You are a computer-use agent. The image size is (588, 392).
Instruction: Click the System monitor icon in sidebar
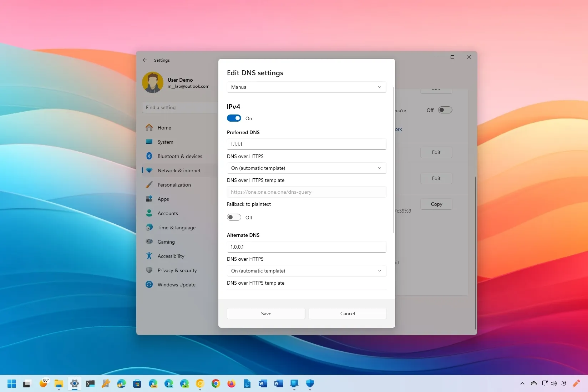coord(149,142)
